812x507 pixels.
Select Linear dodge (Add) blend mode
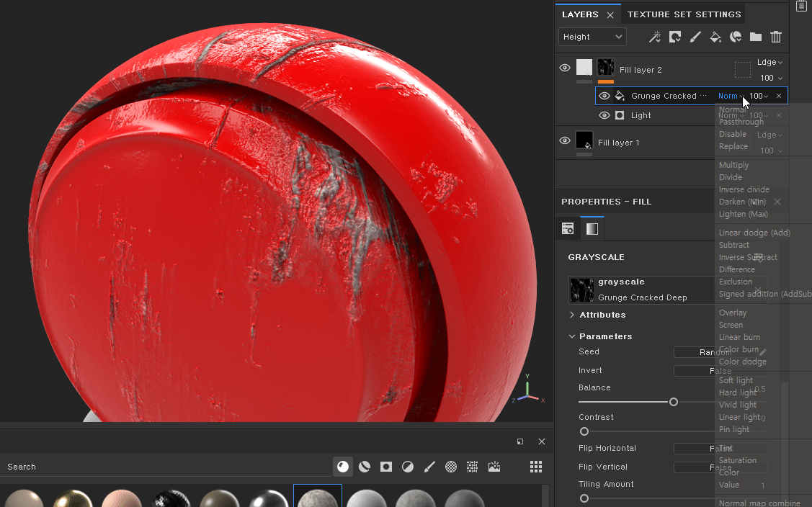[x=754, y=233]
